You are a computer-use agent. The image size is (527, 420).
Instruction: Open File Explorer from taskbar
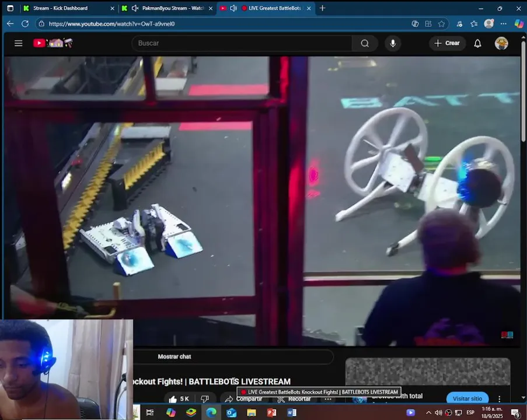[x=252, y=412]
